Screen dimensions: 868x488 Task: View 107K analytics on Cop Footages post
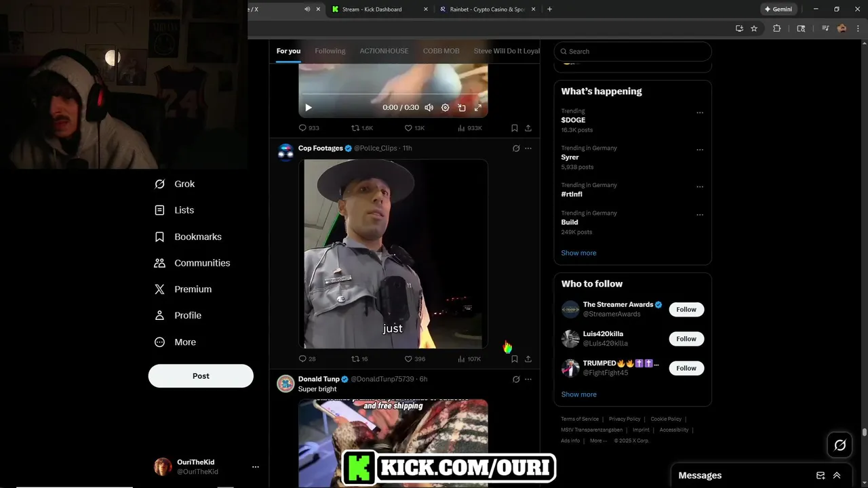pos(461,359)
